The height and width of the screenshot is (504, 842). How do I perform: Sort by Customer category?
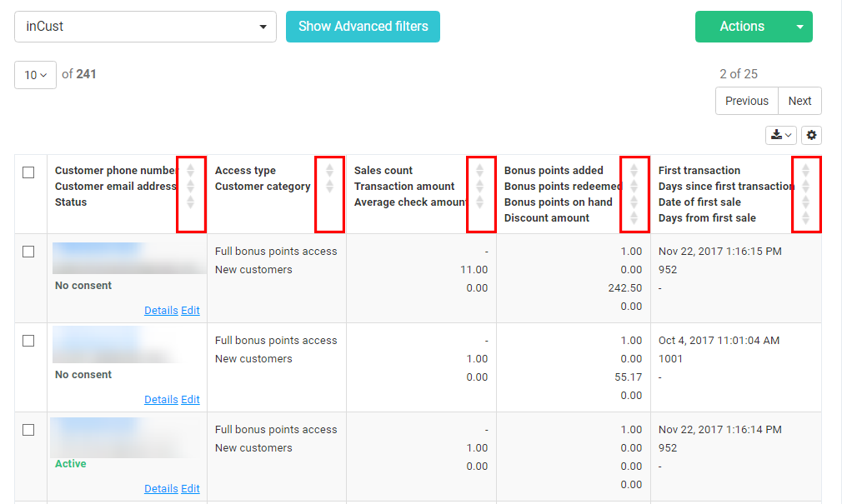point(329,187)
